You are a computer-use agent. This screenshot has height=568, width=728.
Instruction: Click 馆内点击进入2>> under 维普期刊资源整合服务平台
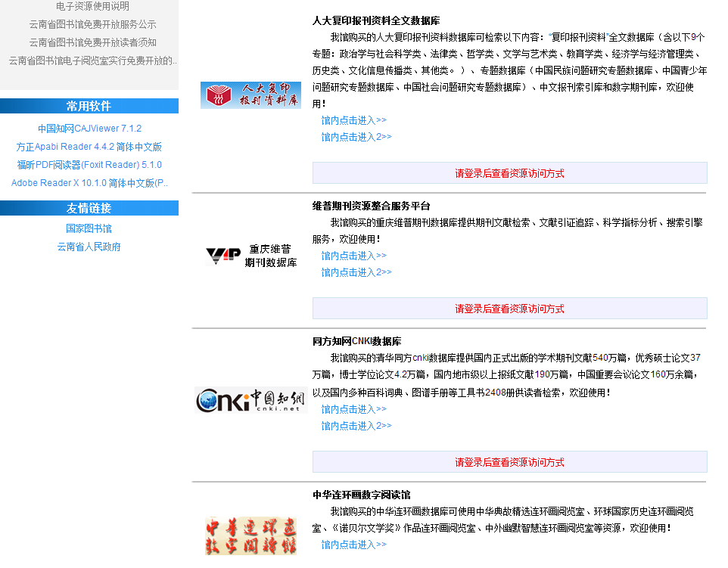356,272
